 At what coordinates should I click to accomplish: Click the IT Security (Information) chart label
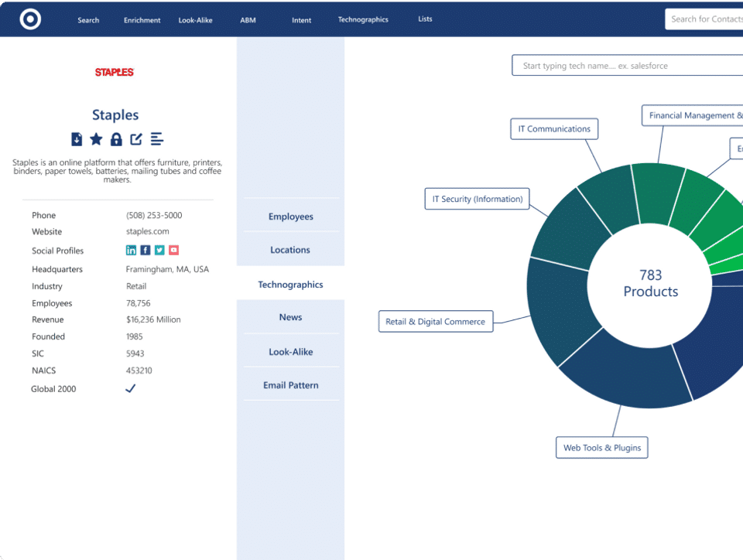478,199
